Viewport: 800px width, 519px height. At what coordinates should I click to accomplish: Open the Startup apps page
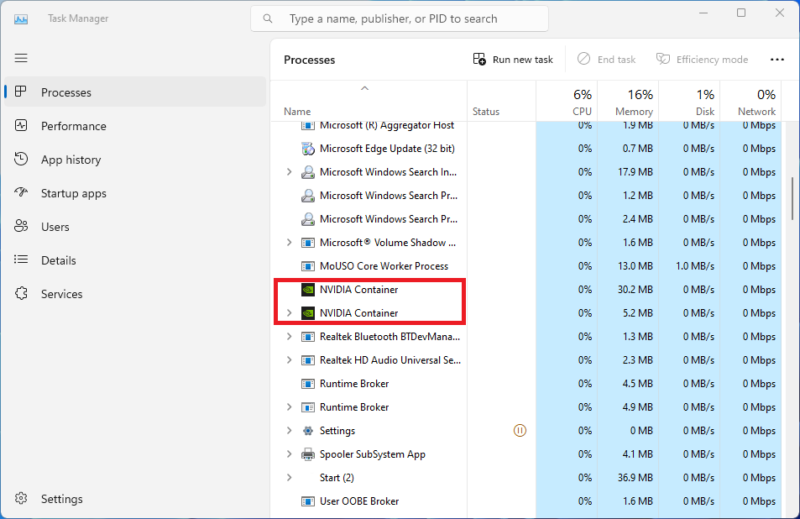pyautogui.click(x=135, y=193)
